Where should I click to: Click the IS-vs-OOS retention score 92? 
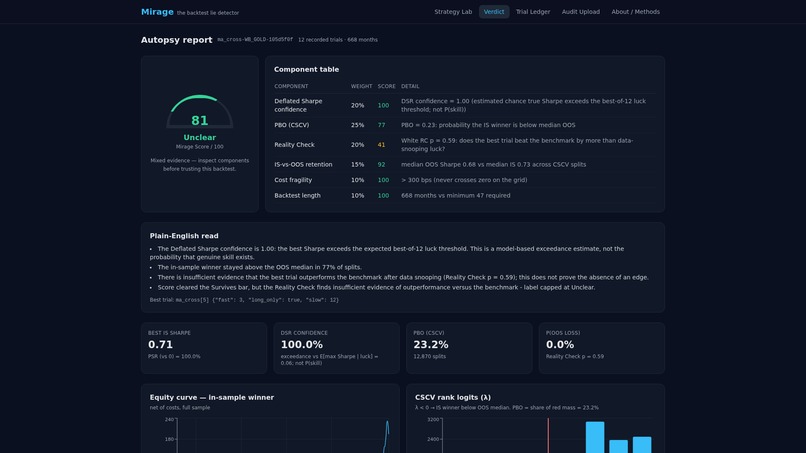tap(381, 165)
